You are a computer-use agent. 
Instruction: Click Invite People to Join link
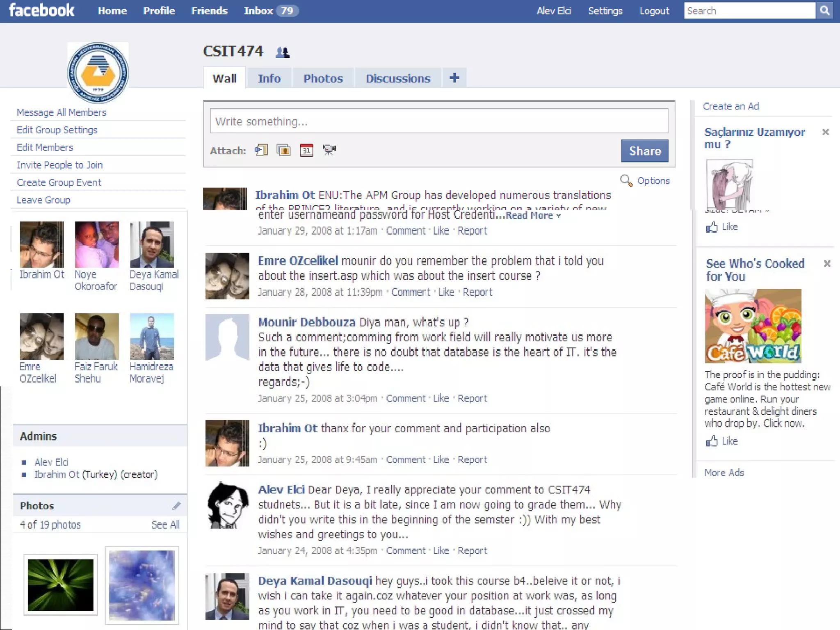(x=60, y=165)
